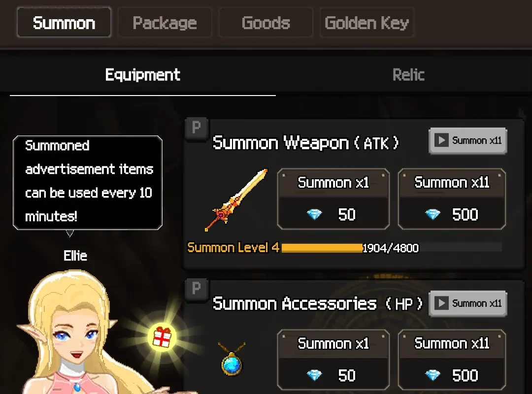
Task: Click the Summon Level 4 progress bar
Action: click(x=392, y=248)
